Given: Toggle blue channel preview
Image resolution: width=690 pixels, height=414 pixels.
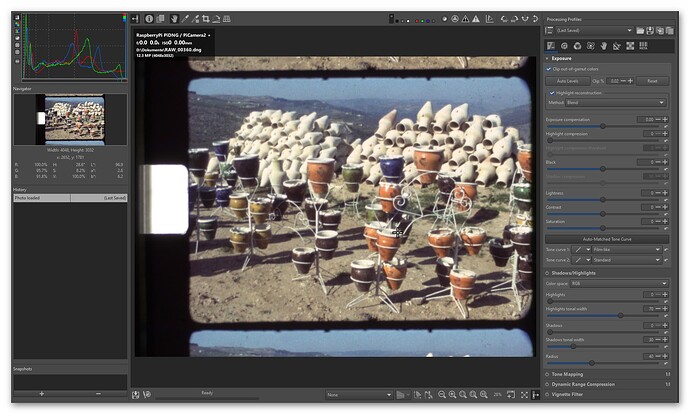Looking at the screenshot, I should pyautogui.click(x=428, y=21).
